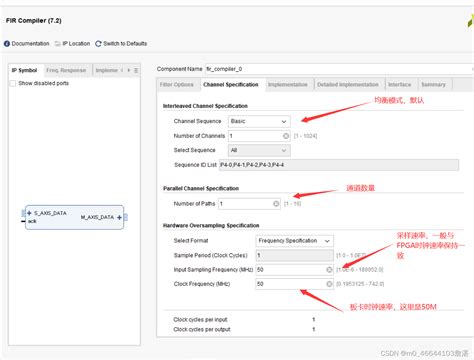474x360 pixels.
Task: Enable Show disabled ports checkbox
Action: tap(13, 83)
